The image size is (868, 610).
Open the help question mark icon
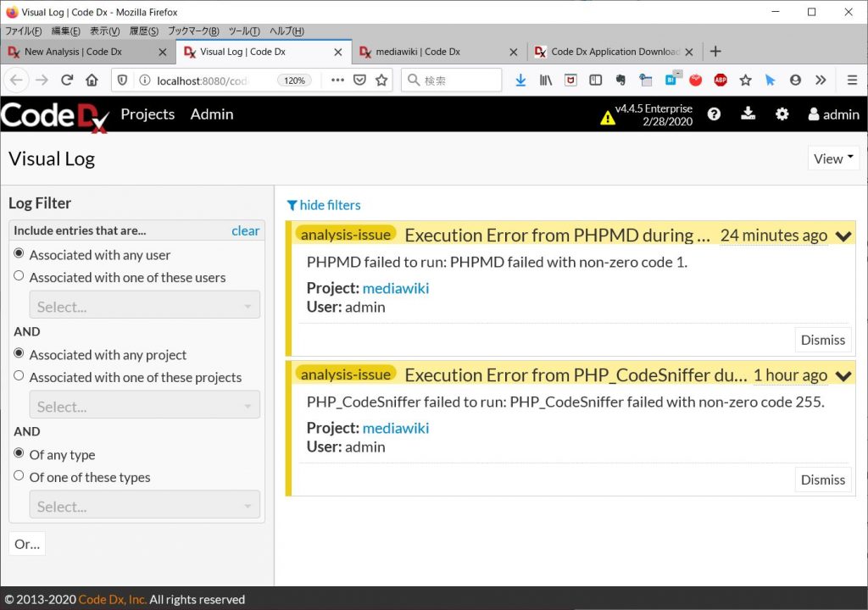tap(714, 114)
